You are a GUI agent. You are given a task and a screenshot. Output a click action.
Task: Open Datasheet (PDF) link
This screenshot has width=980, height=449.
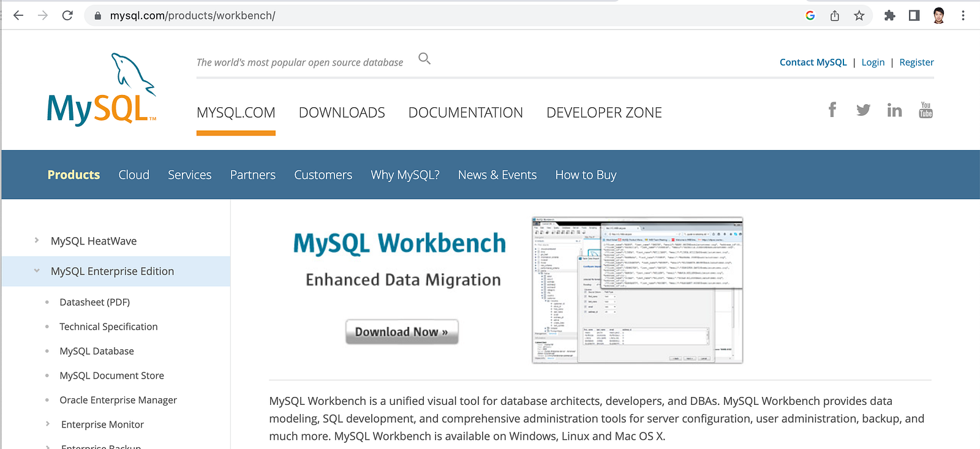tap(95, 302)
